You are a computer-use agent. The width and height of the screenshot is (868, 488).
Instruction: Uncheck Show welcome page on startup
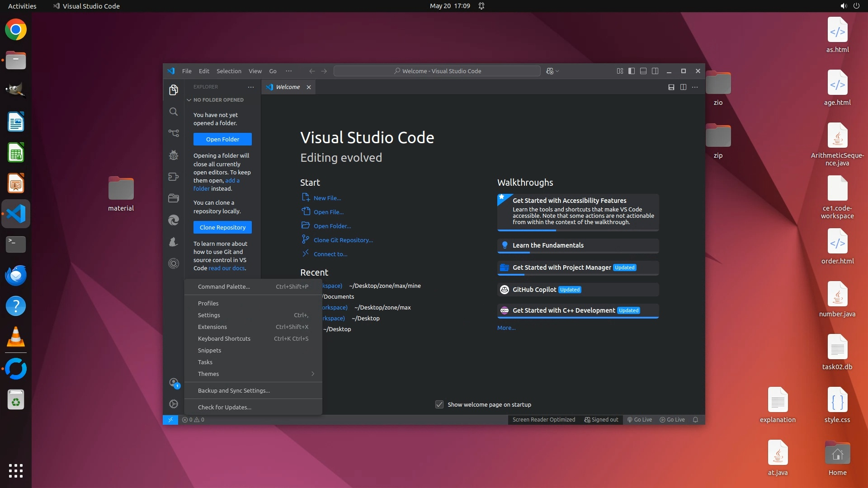[x=439, y=404]
